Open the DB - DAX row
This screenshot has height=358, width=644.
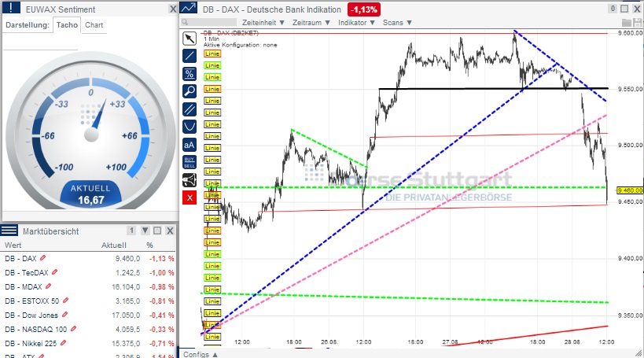[88, 258]
